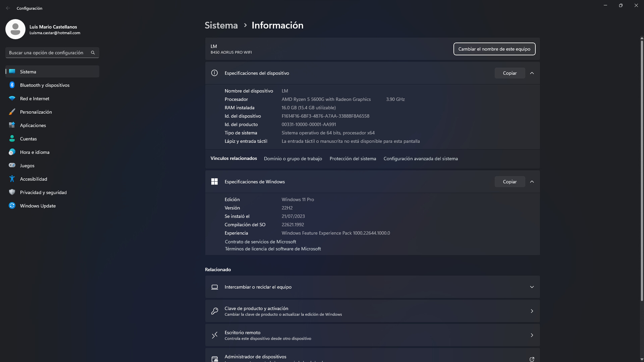Open Términos de licencia del software link
The width and height of the screenshot is (644, 362).
pos(273,249)
